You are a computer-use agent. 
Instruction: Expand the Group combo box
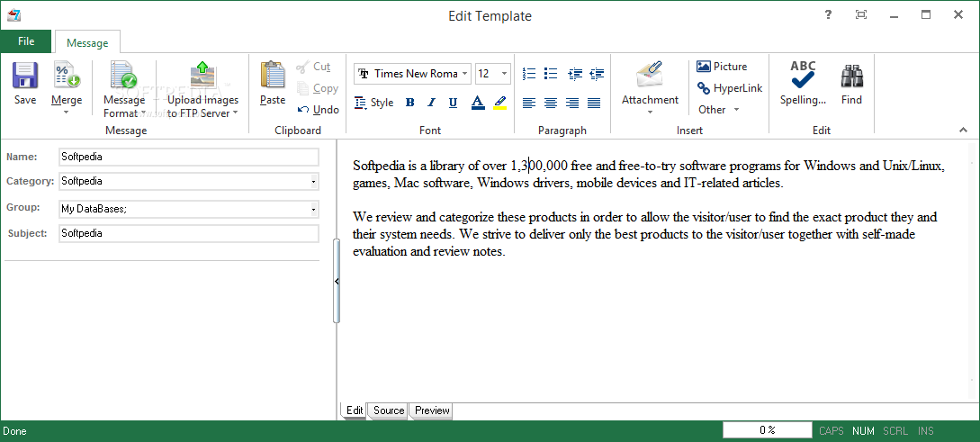click(313, 210)
